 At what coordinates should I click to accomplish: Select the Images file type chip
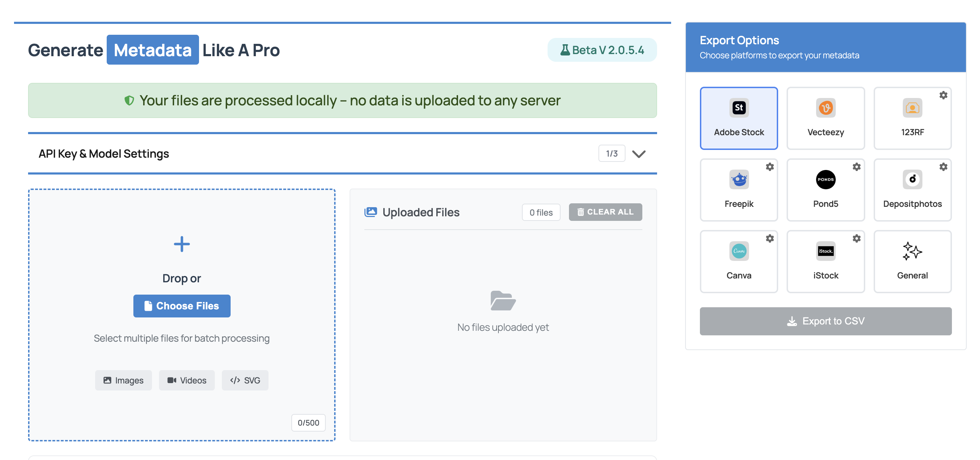click(x=123, y=380)
